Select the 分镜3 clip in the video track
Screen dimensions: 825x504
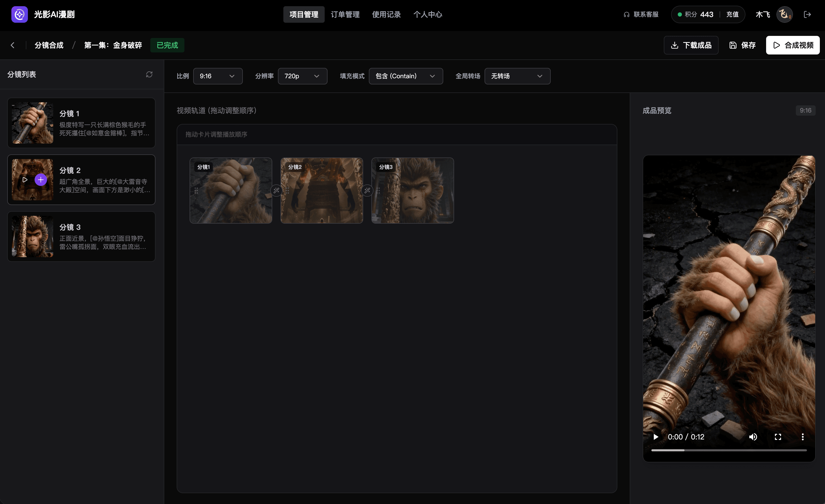coord(412,191)
